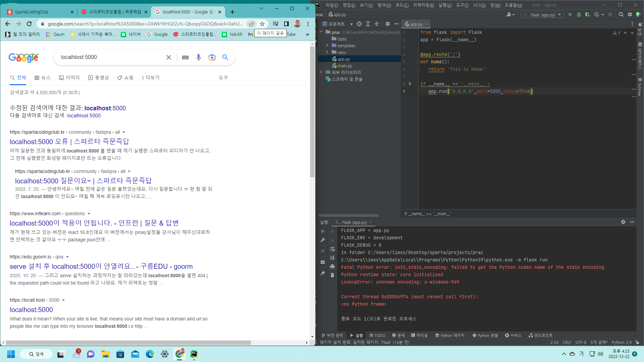The width and height of the screenshot is (644, 362).
Task: Click the 도구 button on Google results
Action: click(x=223, y=78)
